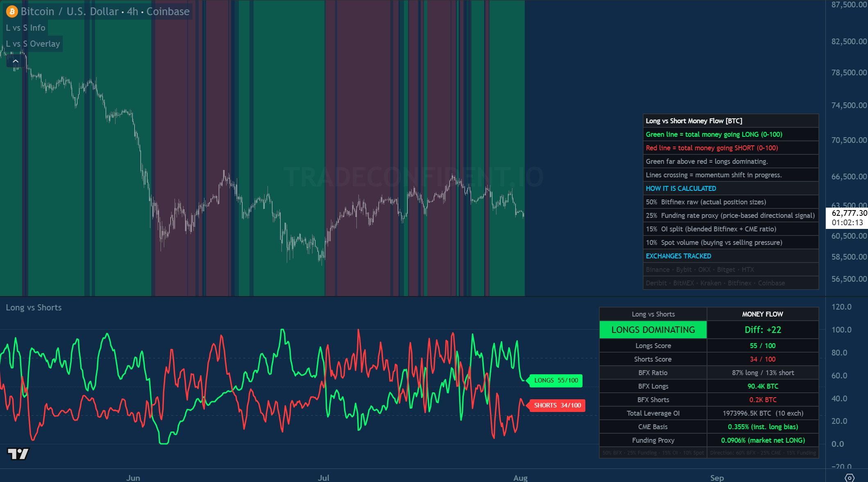Select the L vs S Overlay indicator
Screen dimensions: 868x482
[33, 44]
